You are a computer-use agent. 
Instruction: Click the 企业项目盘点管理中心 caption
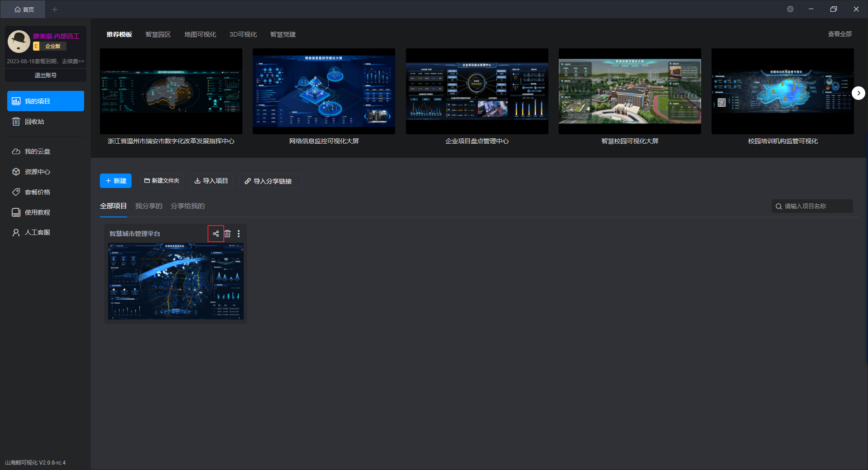(x=477, y=141)
